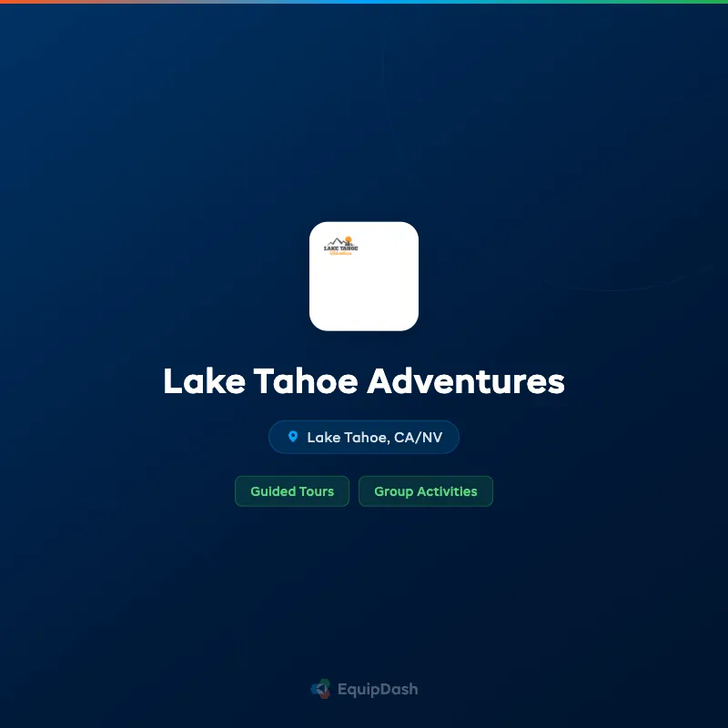Click the EquipDash brand name text
This screenshot has height=728, width=728.
[378, 690]
